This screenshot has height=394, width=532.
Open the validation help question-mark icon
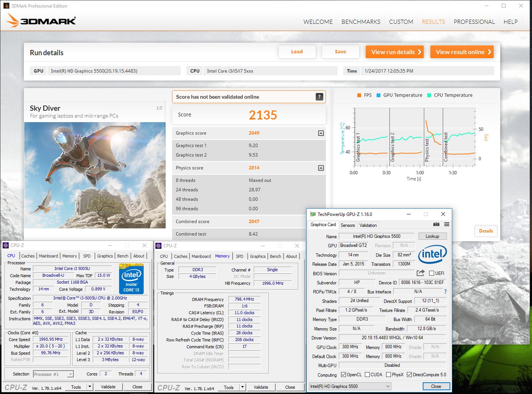(x=320, y=97)
